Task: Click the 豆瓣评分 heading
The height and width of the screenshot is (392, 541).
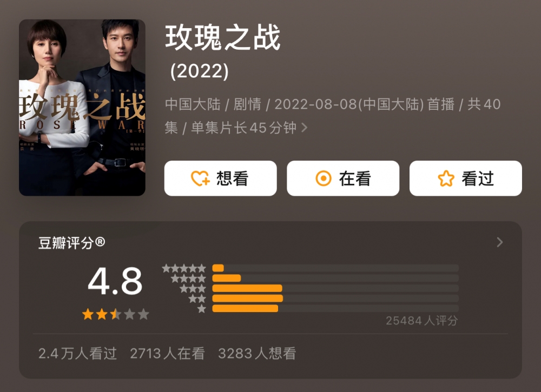Action: pos(71,243)
